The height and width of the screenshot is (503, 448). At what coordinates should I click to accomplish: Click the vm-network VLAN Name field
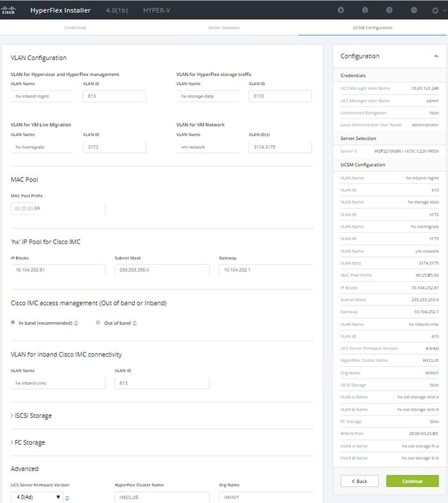click(208, 147)
